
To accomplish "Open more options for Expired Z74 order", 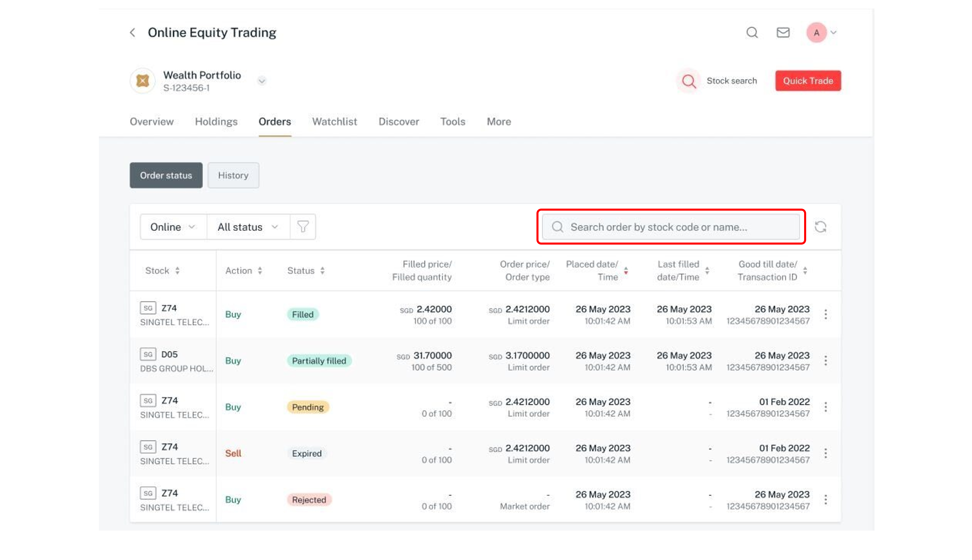I will (826, 453).
